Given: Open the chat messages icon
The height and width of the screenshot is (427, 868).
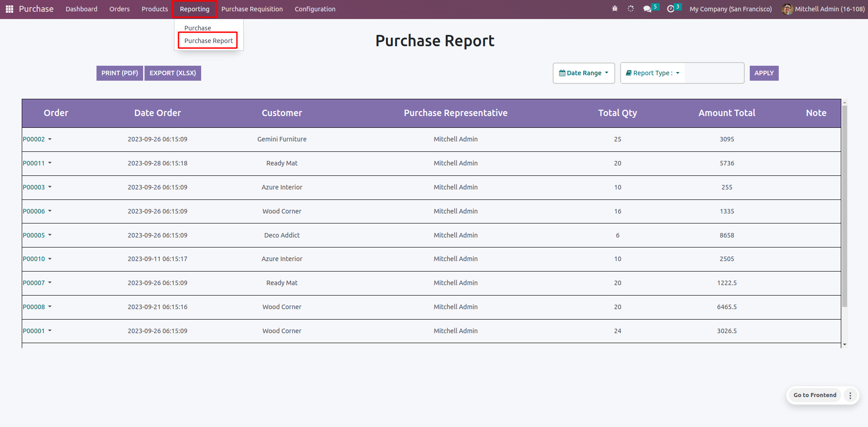Looking at the screenshot, I should tap(647, 9).
